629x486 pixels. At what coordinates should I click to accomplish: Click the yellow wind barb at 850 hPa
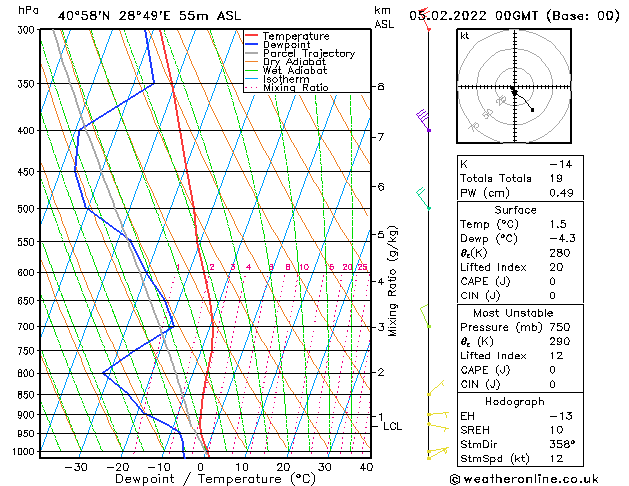pos(436,388)
